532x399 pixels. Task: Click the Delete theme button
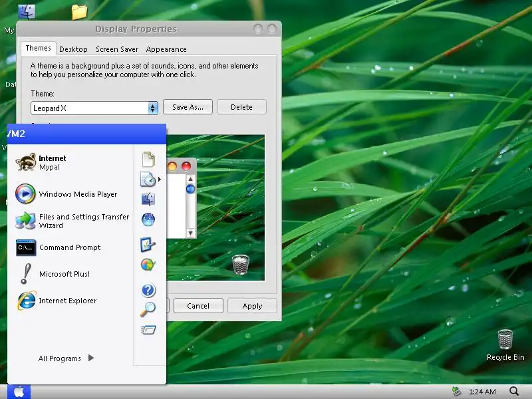click(x=241, y=107)
